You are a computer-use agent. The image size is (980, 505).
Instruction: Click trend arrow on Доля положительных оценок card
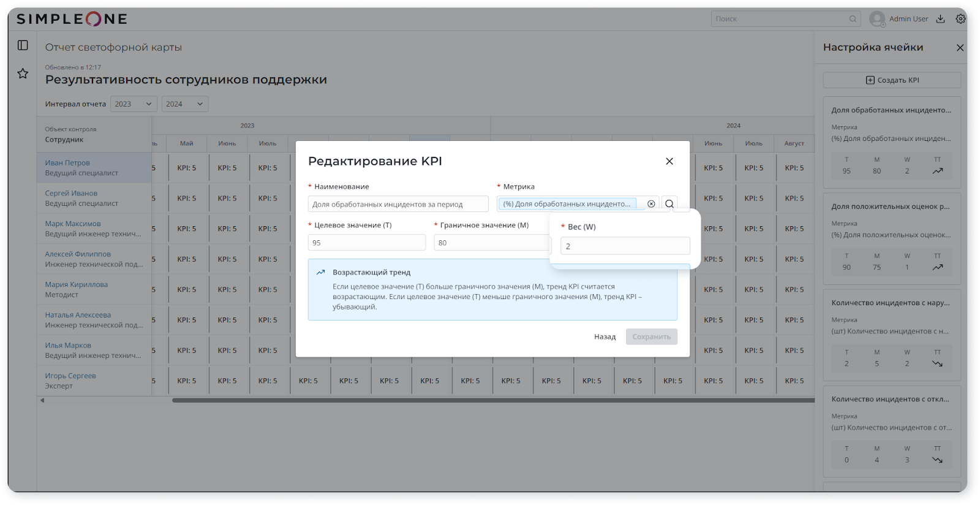[x=937, y=267]
